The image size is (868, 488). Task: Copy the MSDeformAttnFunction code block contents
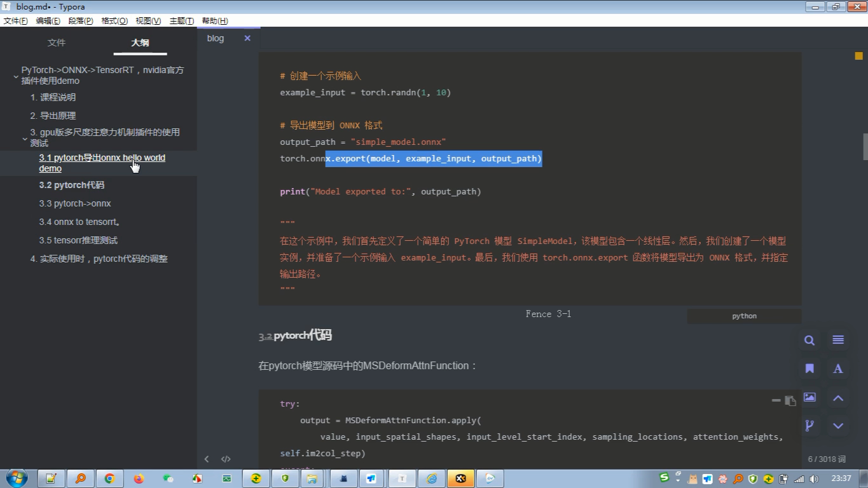coord(790,400)
